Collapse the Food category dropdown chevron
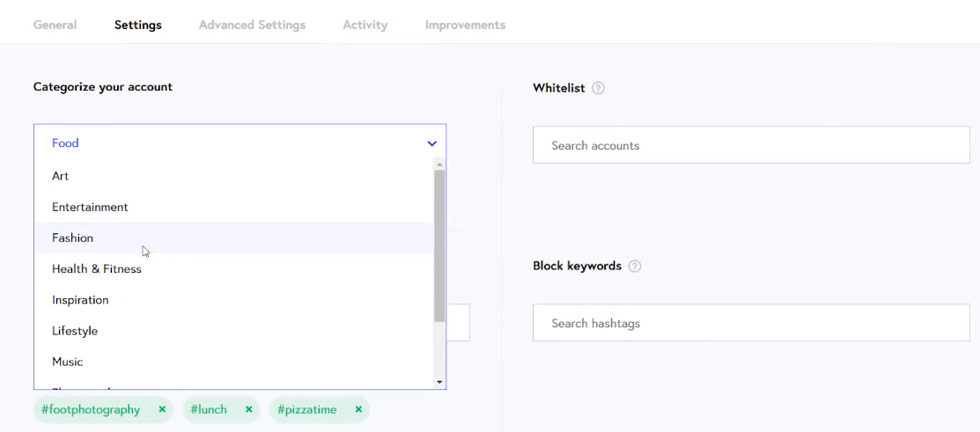 [x=431, y=143]
